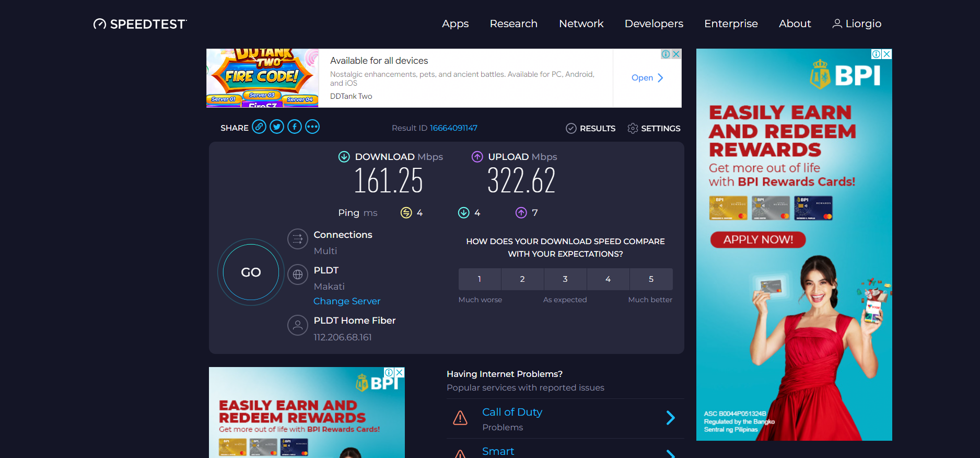980x458 pixels.
Task: Rate download speed 3, as expected
Action: tap(565, 279)
